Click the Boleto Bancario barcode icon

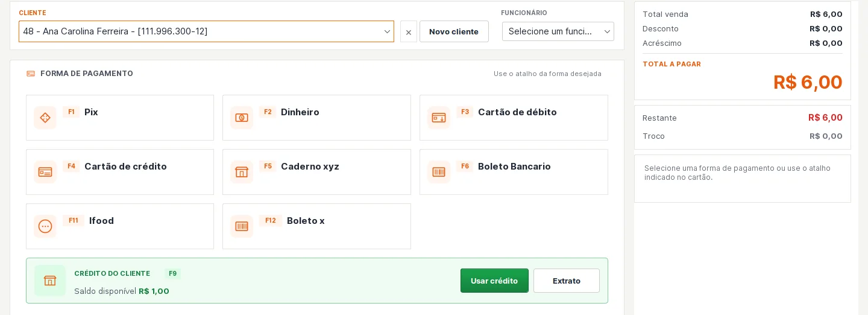439,172
